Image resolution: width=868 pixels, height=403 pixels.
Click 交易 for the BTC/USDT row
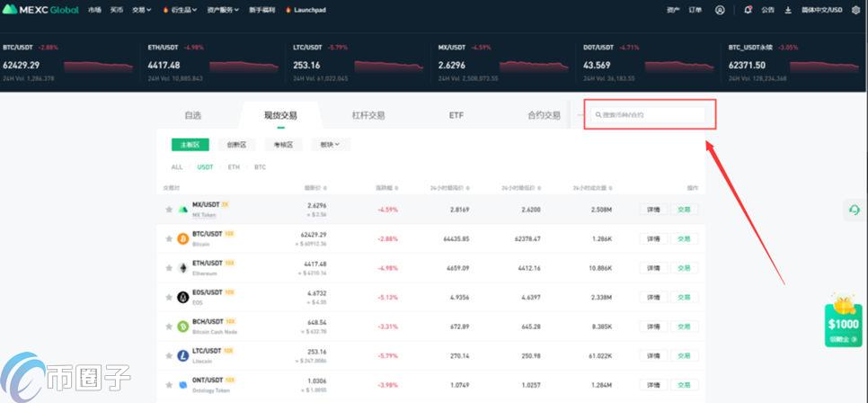684,239
